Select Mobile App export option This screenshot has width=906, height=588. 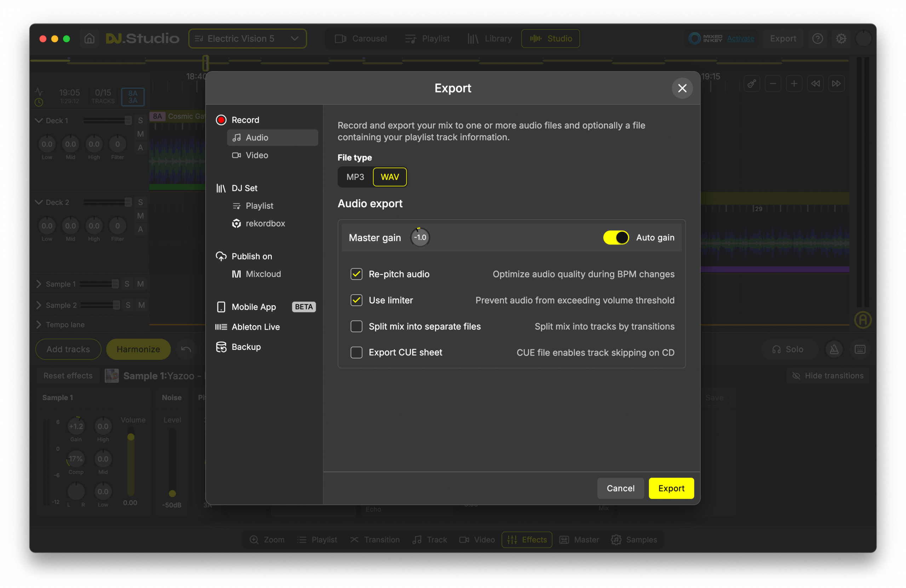[x=253, y=307]
